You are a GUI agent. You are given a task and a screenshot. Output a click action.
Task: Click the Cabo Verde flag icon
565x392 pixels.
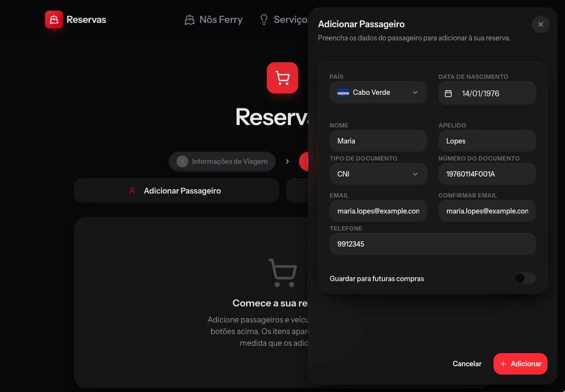(343, 92)
